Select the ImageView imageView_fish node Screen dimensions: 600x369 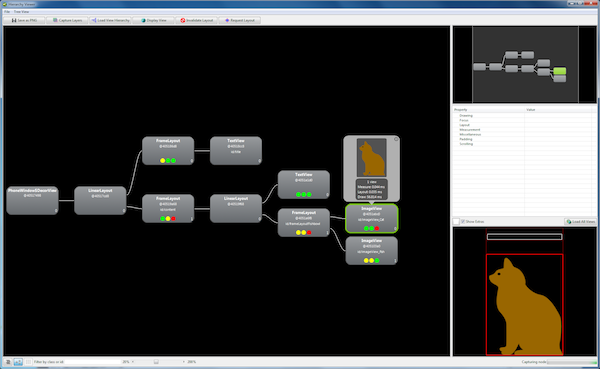[372, 251]
